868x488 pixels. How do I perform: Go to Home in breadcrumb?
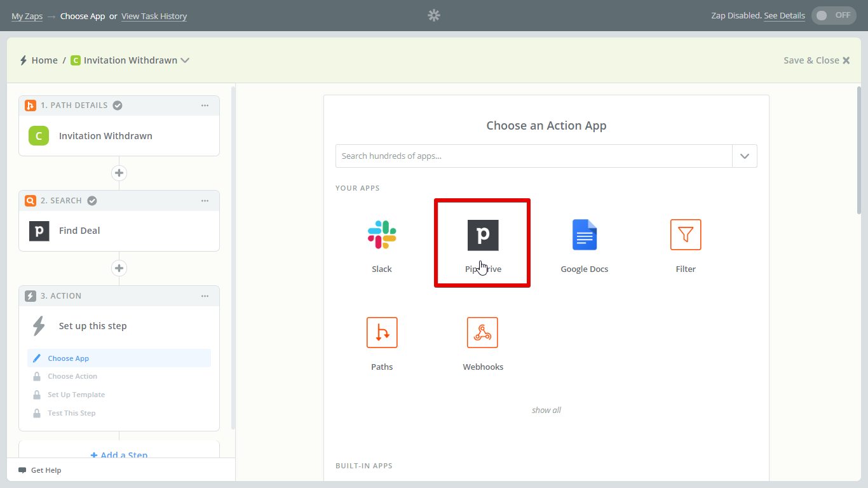(44, 60)
